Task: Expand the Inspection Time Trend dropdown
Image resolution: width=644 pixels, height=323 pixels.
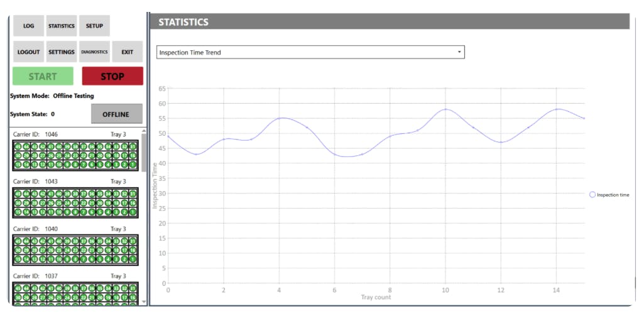Action: pos(310,52)
